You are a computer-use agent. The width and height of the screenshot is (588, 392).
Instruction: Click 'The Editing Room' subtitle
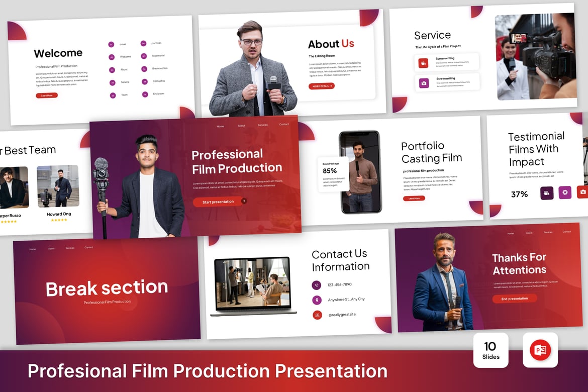click(x=322, y=56)
